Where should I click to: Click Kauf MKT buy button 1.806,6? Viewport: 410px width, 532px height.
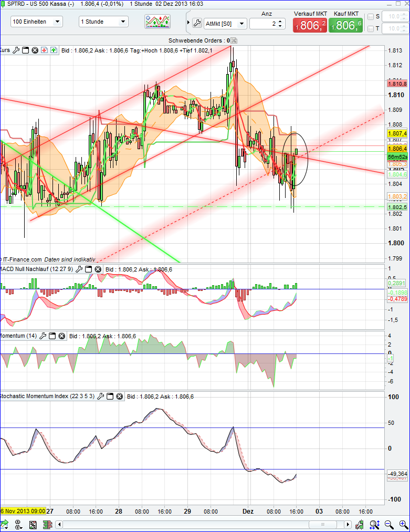coord(345,25)
